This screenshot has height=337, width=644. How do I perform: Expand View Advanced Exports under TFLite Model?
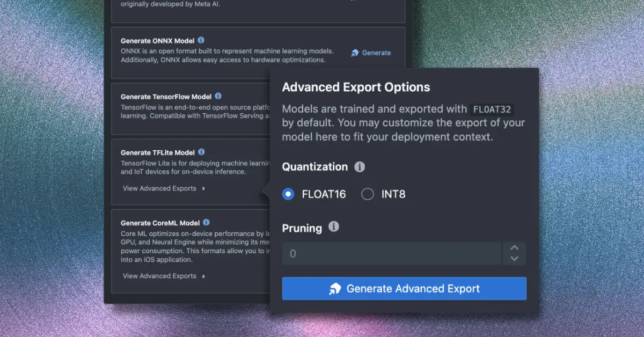[158, 188]
